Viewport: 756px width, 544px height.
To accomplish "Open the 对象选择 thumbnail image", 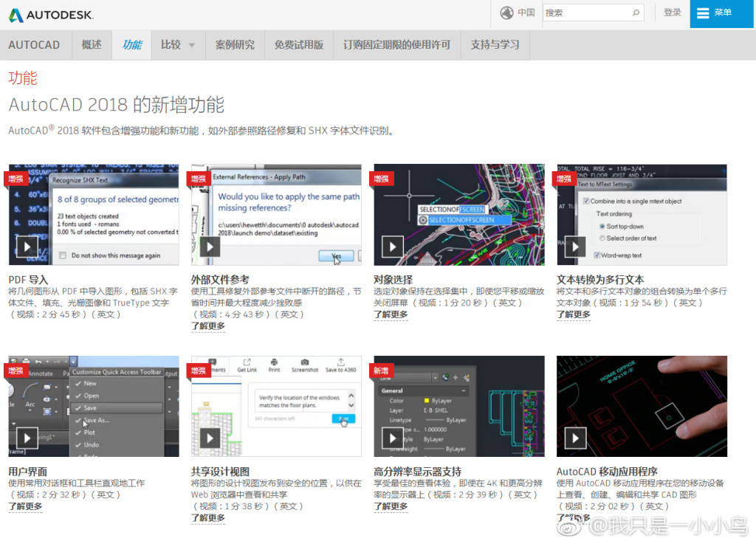I will click(459, 214).
